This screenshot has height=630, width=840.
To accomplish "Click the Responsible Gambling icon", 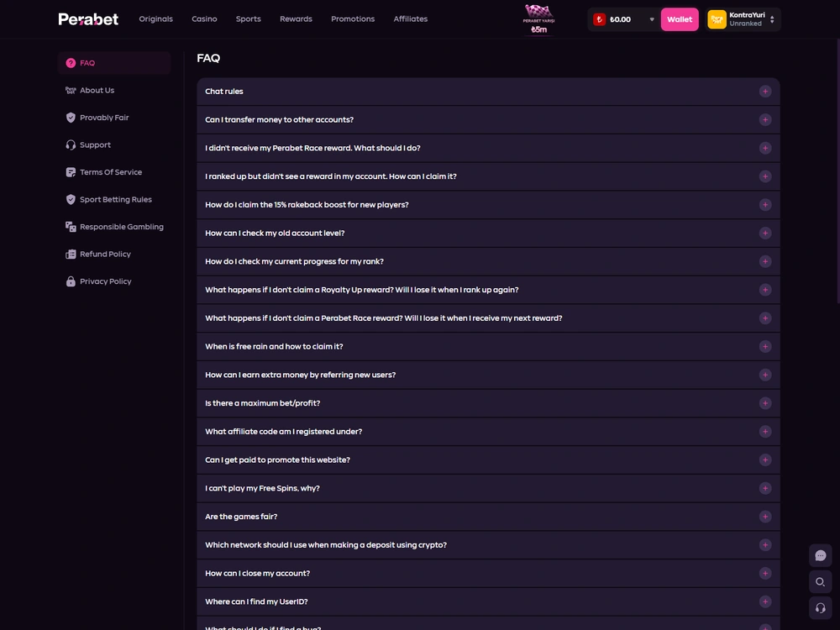I will 71,227.
